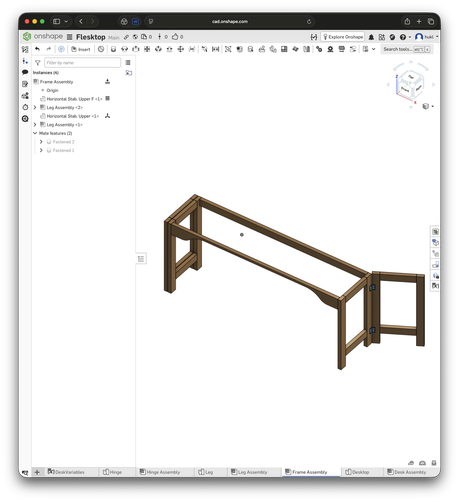Open the Help question mark menu
The height and width of the screenshot is (502, 459).
point(405,37)
